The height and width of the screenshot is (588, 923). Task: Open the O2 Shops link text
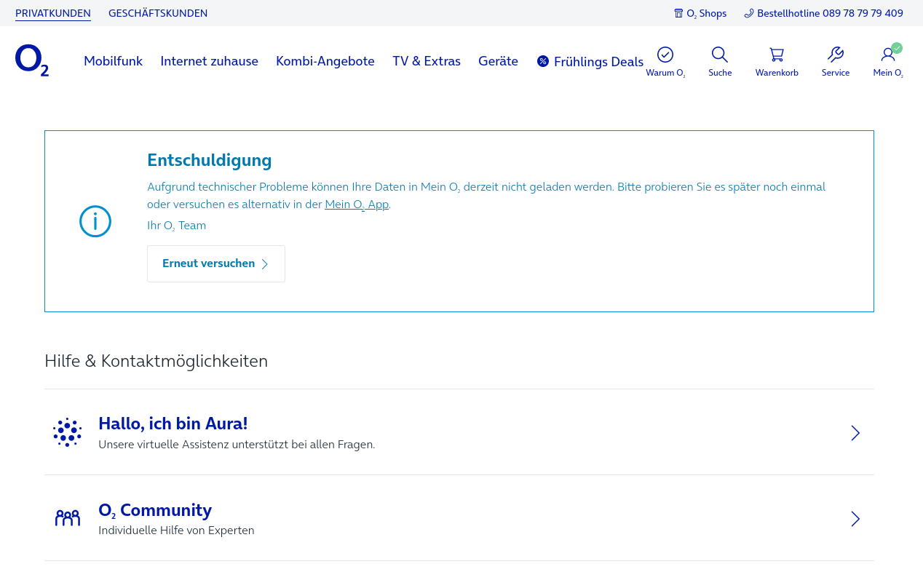[706, 13]
